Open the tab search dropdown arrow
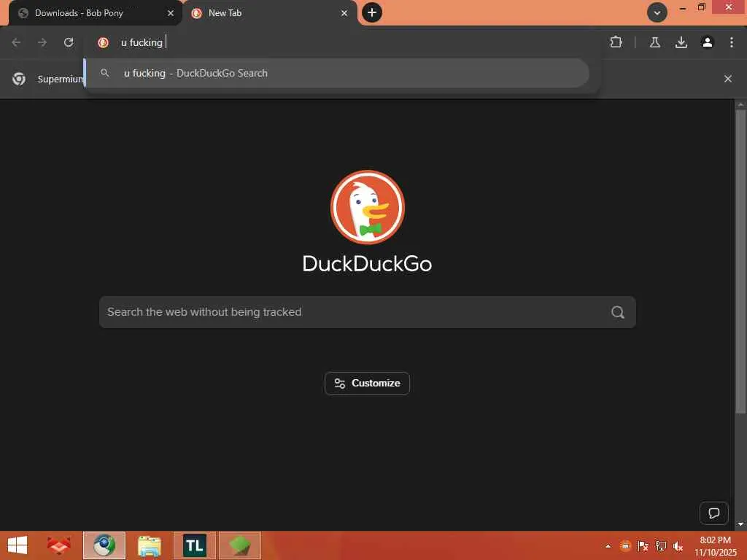The width and height of the screenshot is (747, 560). tap(657, 12)
